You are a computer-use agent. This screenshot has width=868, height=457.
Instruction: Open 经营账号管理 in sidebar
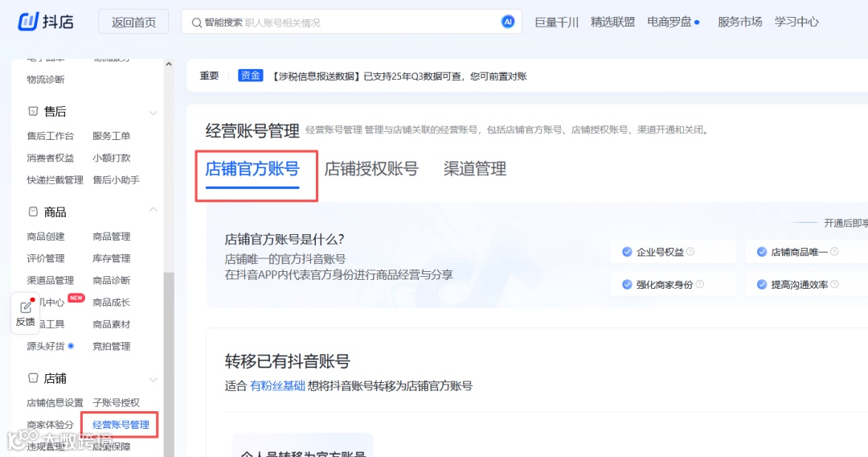[x=121, y=425]
